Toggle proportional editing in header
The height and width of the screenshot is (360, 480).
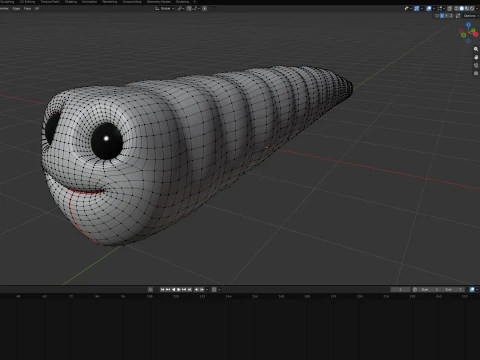click(x=204, y=8)
